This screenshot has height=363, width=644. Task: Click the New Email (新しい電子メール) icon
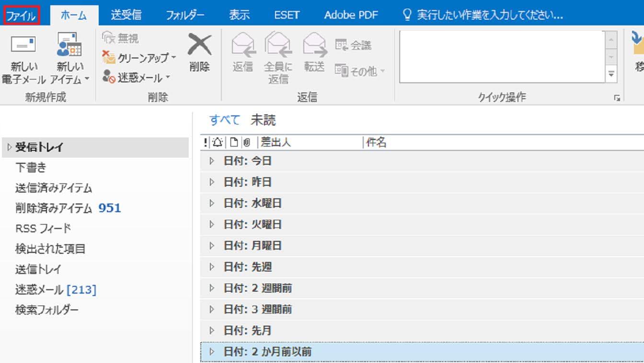[23, 45]
